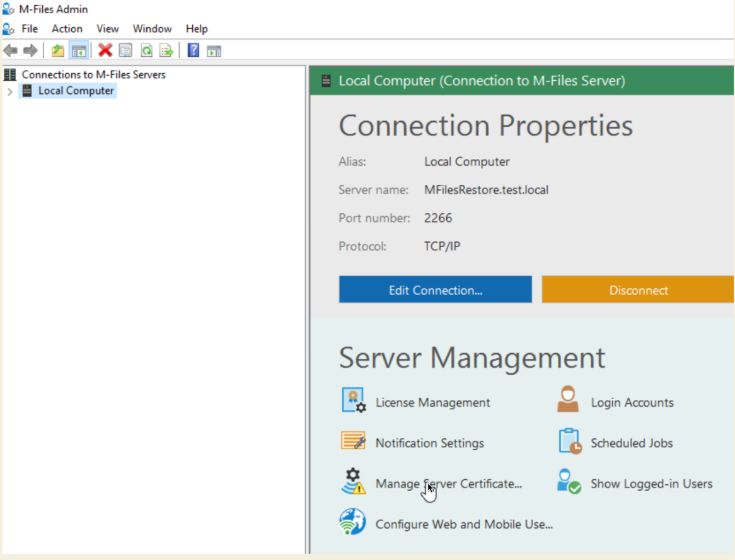
Task: Expand the Local Computer tree node
Action: pos(10,91)
